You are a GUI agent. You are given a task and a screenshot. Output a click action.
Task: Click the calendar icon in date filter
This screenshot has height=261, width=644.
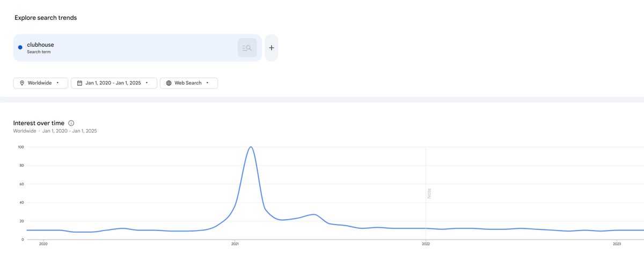pos(79,83)
